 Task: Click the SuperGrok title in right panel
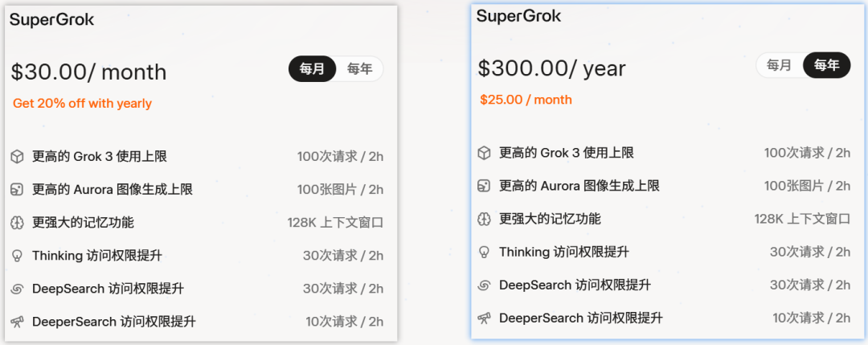tap(518, 16)
